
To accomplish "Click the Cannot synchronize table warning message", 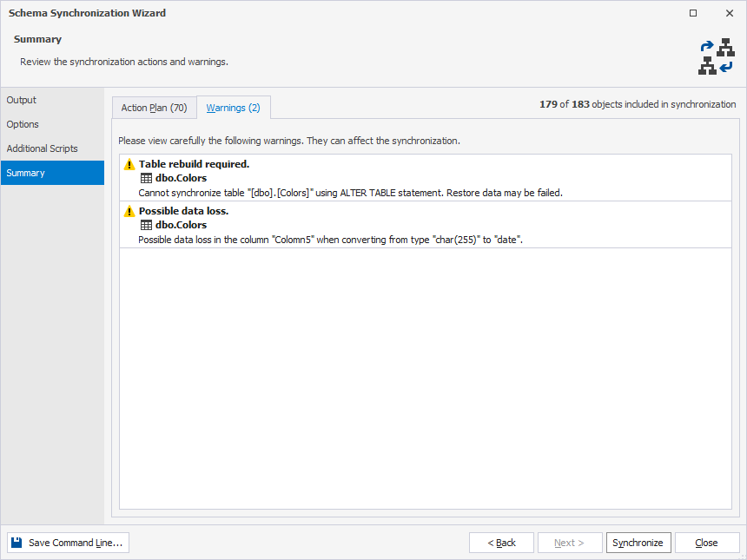I will click(351, 192).
